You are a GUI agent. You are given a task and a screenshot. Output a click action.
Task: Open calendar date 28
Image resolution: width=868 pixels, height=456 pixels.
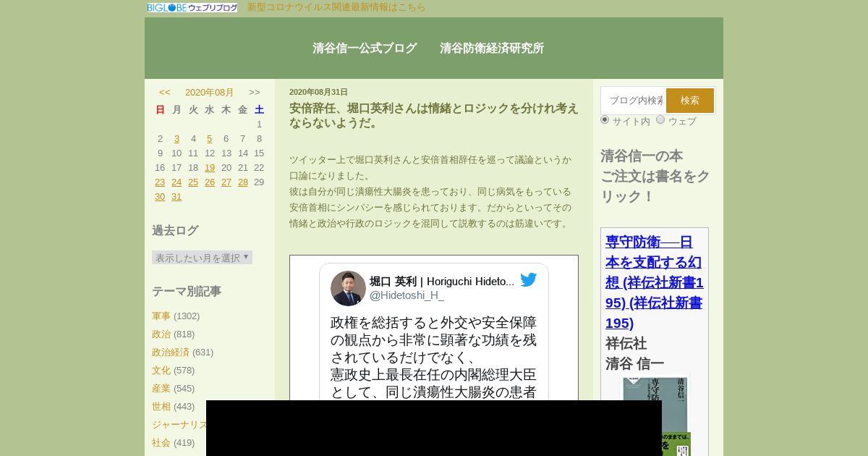click(x=243, y=182)
